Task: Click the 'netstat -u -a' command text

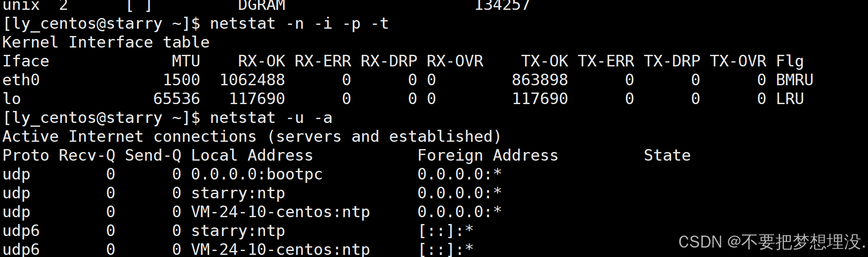Action: pos(271,118)
